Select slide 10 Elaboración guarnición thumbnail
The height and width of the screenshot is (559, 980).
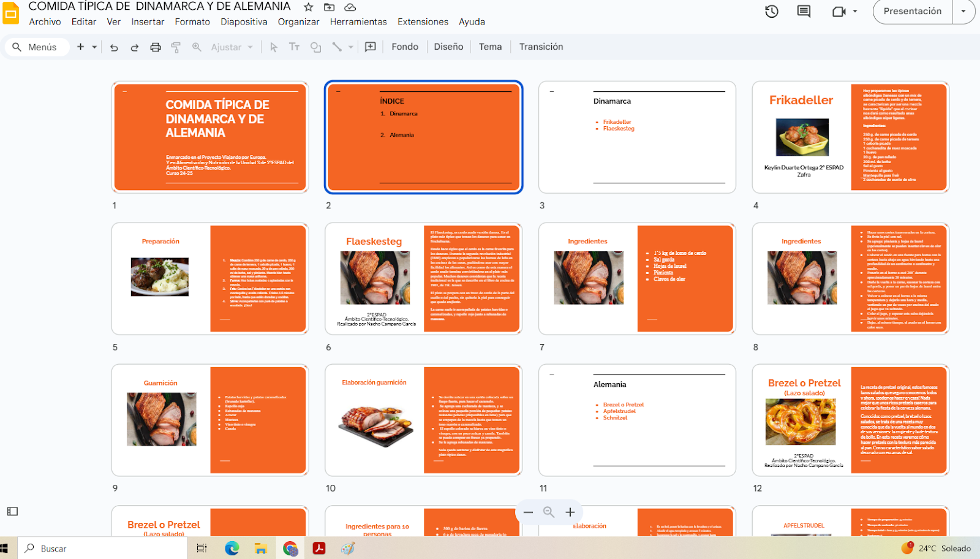pyautogui.click(x=424, y=420)
